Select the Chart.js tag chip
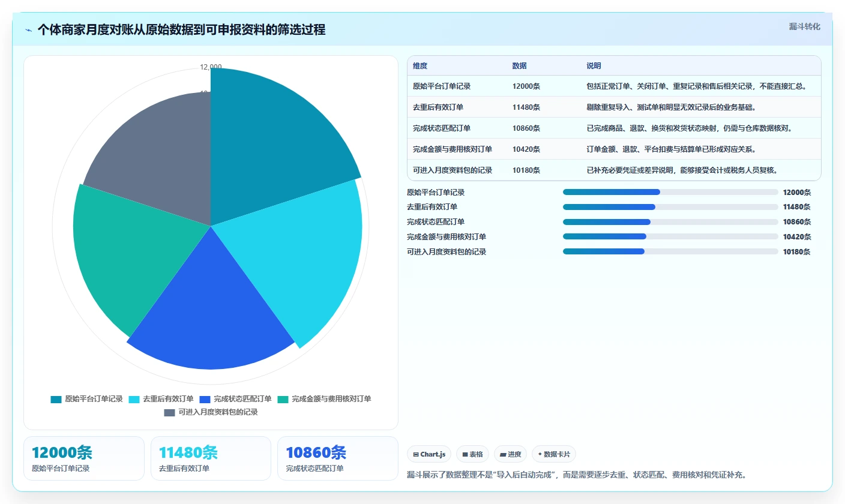 (429, 454)
